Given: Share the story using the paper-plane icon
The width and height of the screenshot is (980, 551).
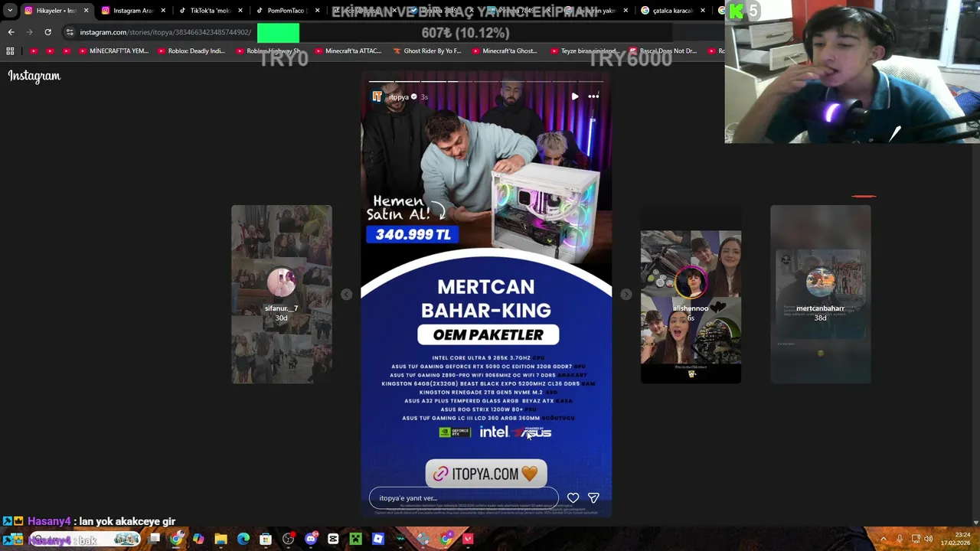Looking at the screenshot, I should (593, 498).
